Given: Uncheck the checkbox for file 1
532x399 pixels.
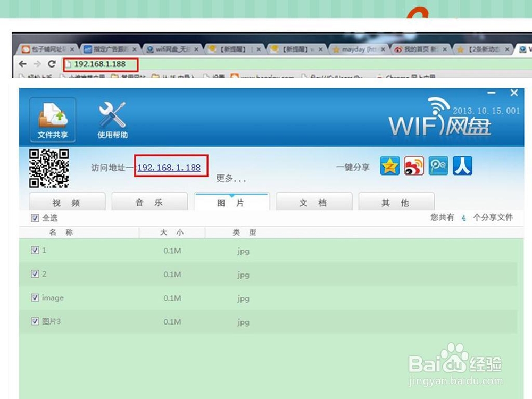Looking at the screenshot, I should [x=35, y=250].
